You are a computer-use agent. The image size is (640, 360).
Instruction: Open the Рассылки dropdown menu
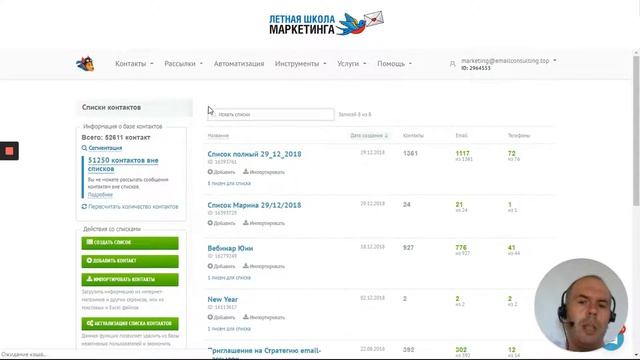pos(184,64)
